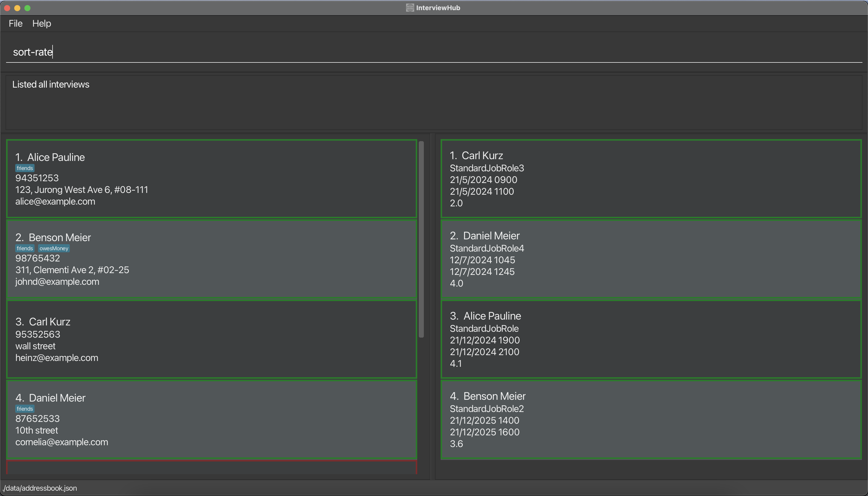Click the owesMoney tag on Benson Meier

tap(54, 248)
